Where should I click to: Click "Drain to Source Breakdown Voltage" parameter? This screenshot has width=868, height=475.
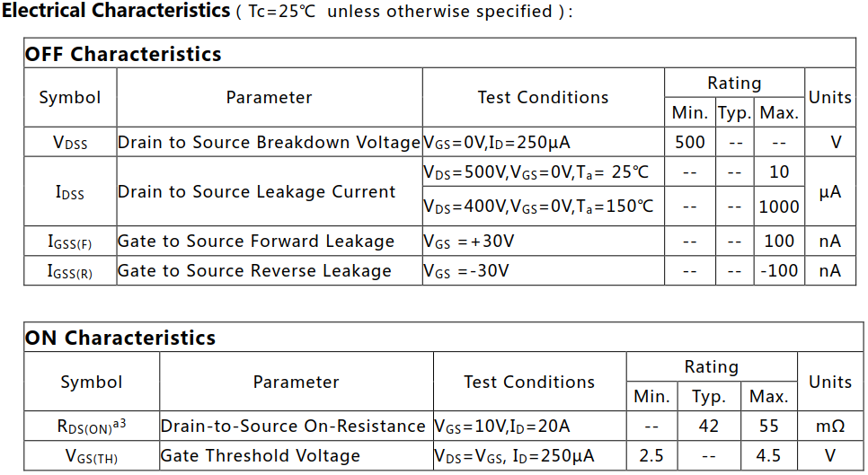269,142
